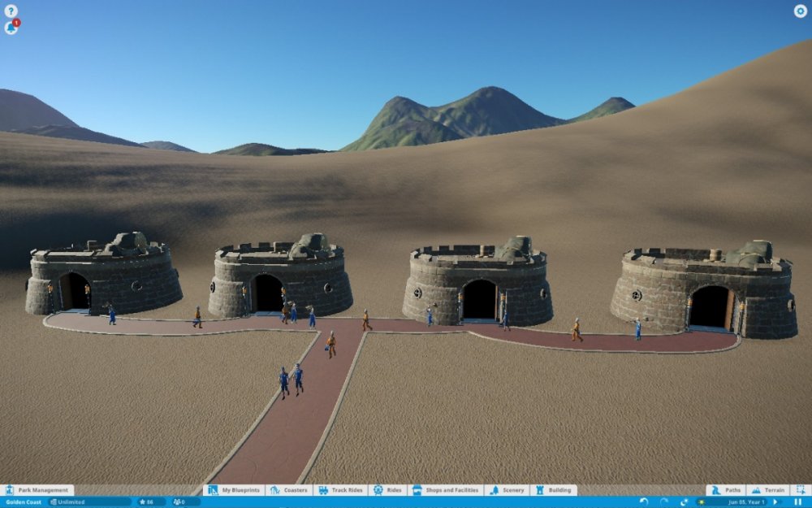Open the Shops and Facilities tab
The height and width of the screenshot is (508, 812).
click(446, 490)
